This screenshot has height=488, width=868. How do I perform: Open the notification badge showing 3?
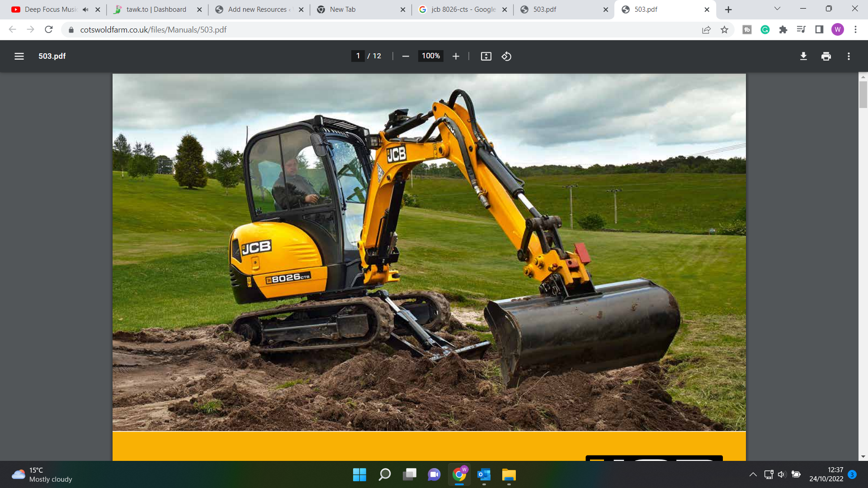(852, 474)
